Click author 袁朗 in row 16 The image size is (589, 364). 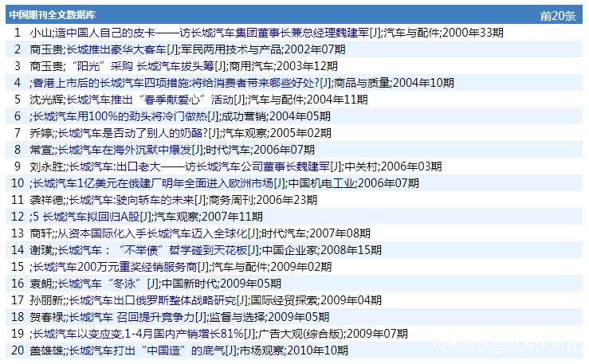coord(41,284)
